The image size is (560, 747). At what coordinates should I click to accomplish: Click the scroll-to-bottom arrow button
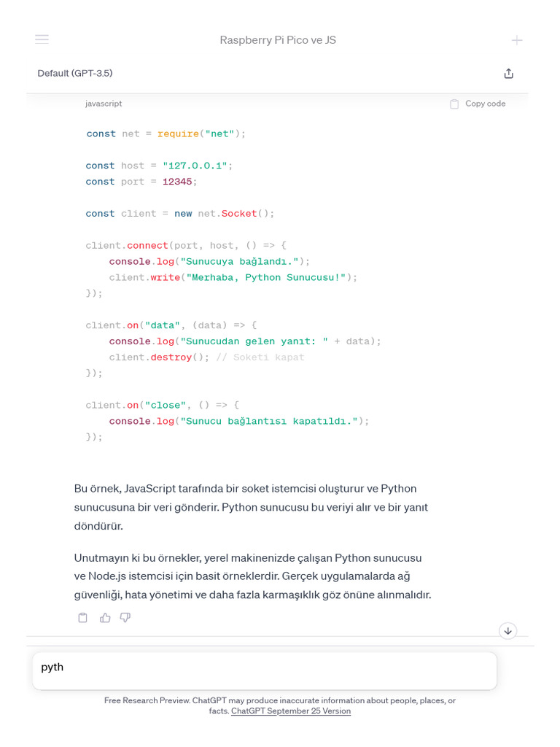point(508,631)
